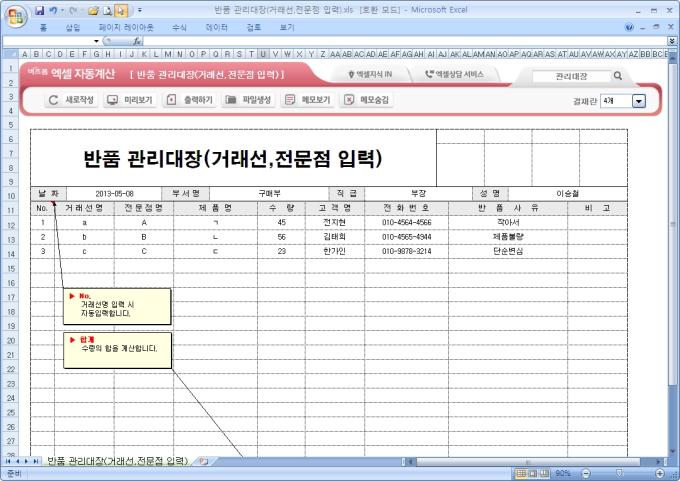Image resolution: width=680 pixels, height=481 pixels.
Task: Open the 엑셀상담 서비스 tab
Action: point(454,75)
